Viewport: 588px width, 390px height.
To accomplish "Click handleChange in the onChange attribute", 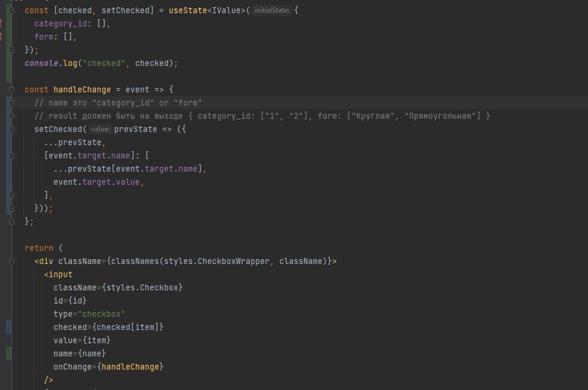I will (x=130, y=367).
